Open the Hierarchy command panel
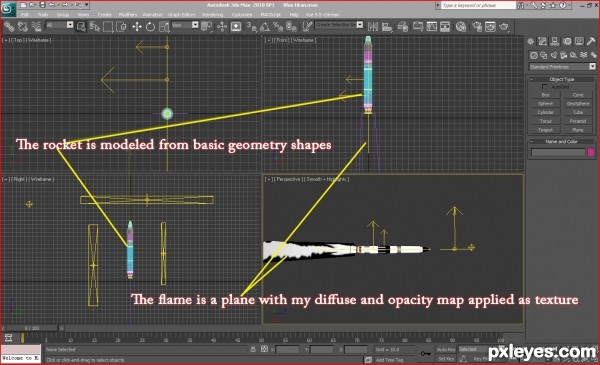 coord(555,41)
